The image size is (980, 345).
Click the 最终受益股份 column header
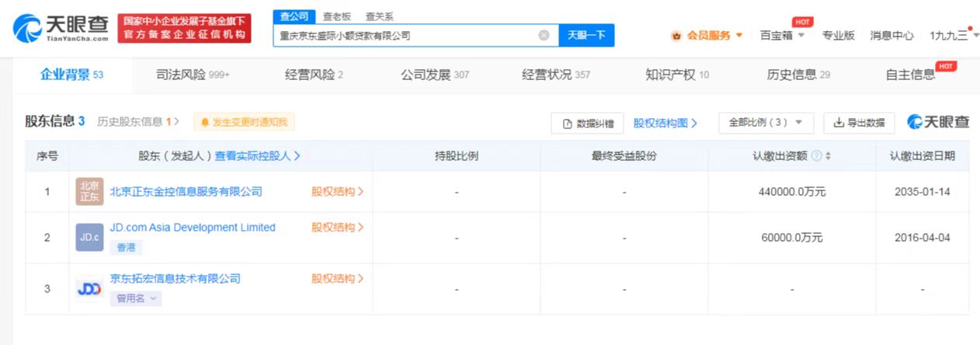[x=624, y=155]
